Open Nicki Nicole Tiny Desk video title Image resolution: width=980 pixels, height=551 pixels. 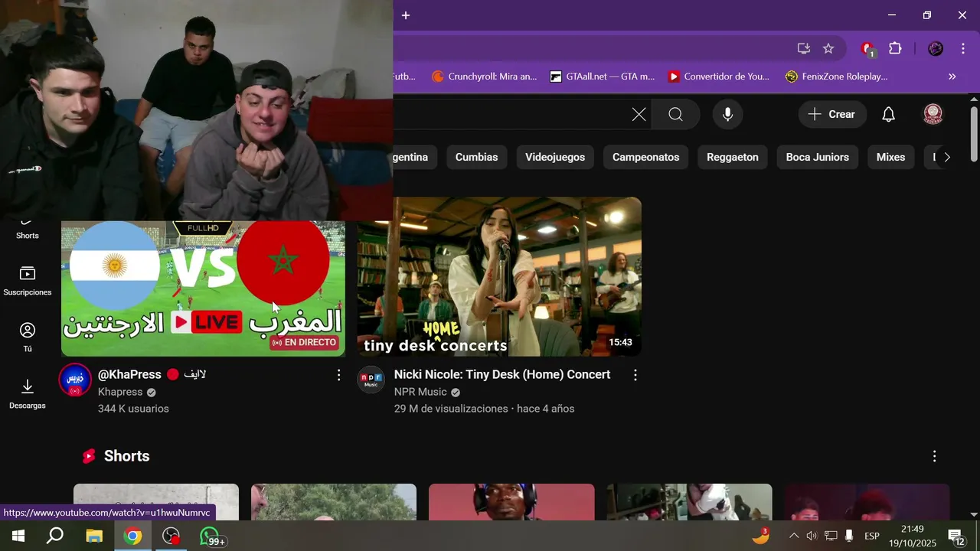[502, 374]
